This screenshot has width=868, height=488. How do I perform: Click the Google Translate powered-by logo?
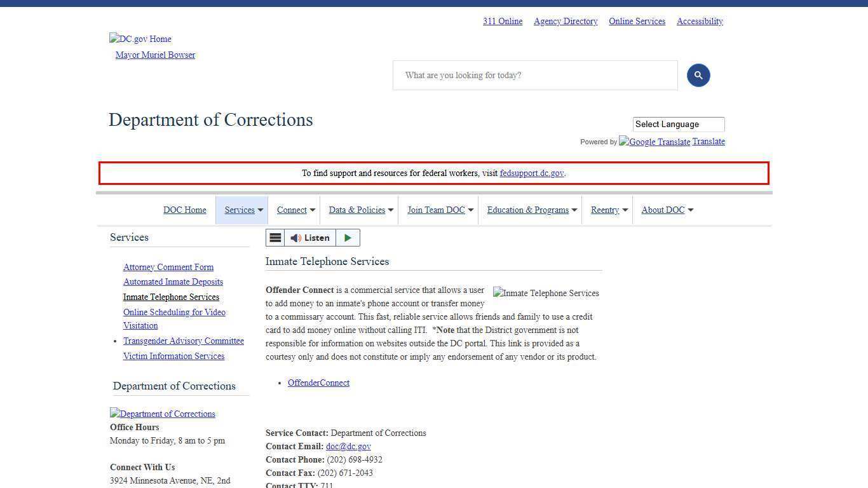[x=654, y=142]
